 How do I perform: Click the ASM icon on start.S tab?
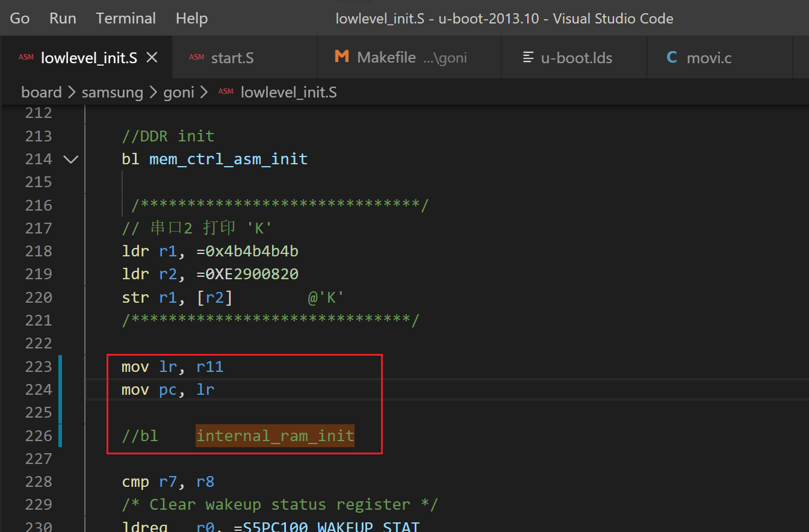point(196,58)
